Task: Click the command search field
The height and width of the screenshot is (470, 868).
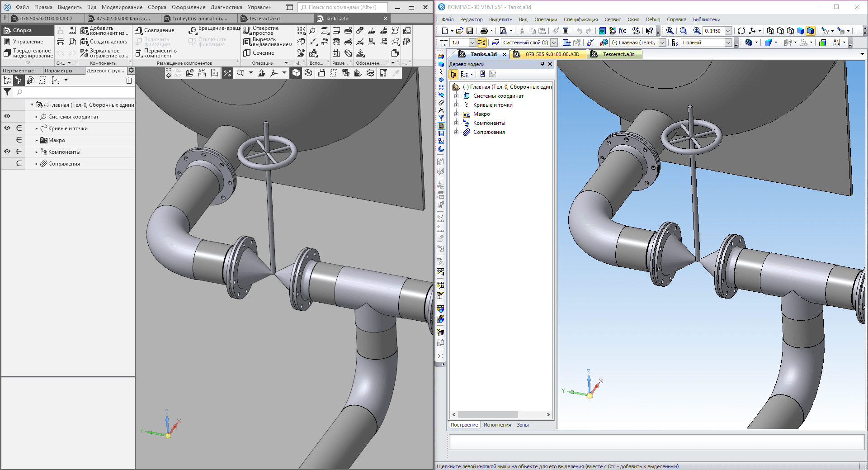Action: pyautogui.click(x=342, y=7)
